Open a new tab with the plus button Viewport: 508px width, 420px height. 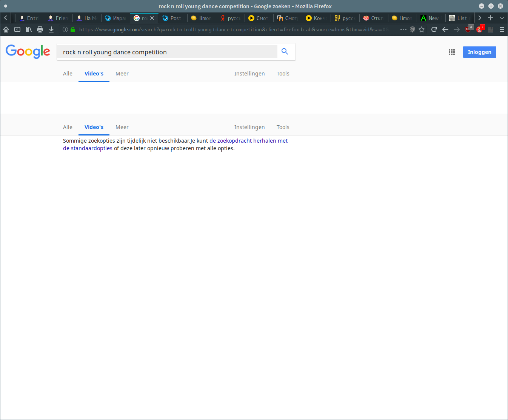[491, 18]
